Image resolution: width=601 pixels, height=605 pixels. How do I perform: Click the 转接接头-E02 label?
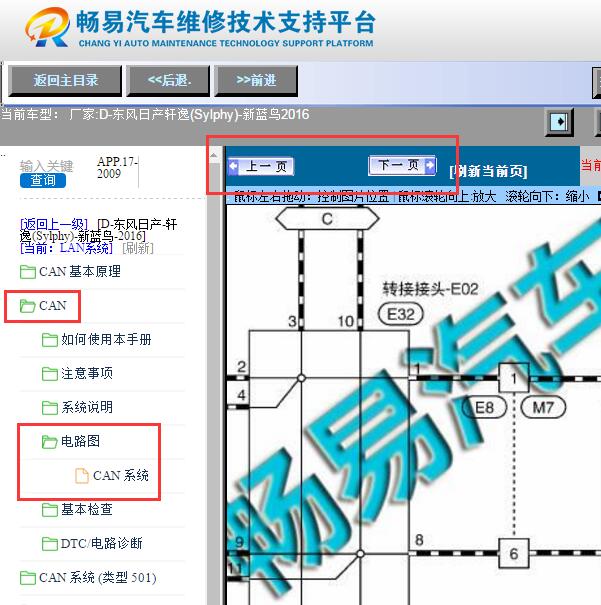coord(430,289)
